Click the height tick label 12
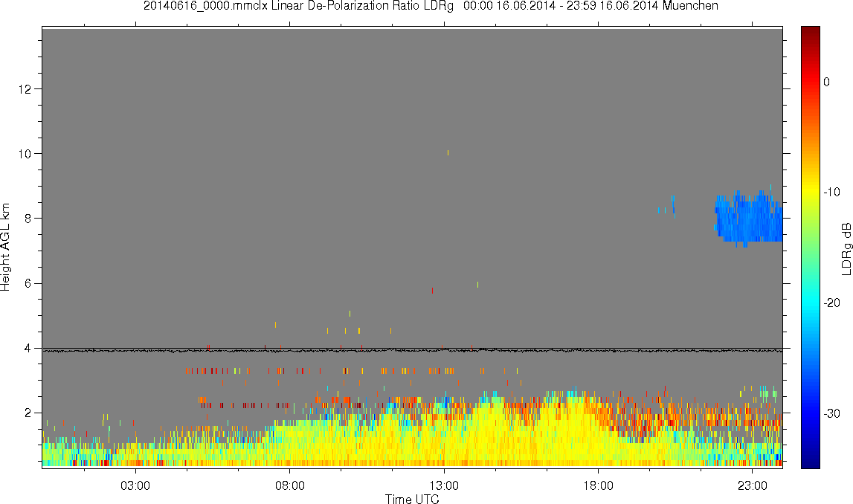Viewport: 853px width, 504px height. [24, 89]
